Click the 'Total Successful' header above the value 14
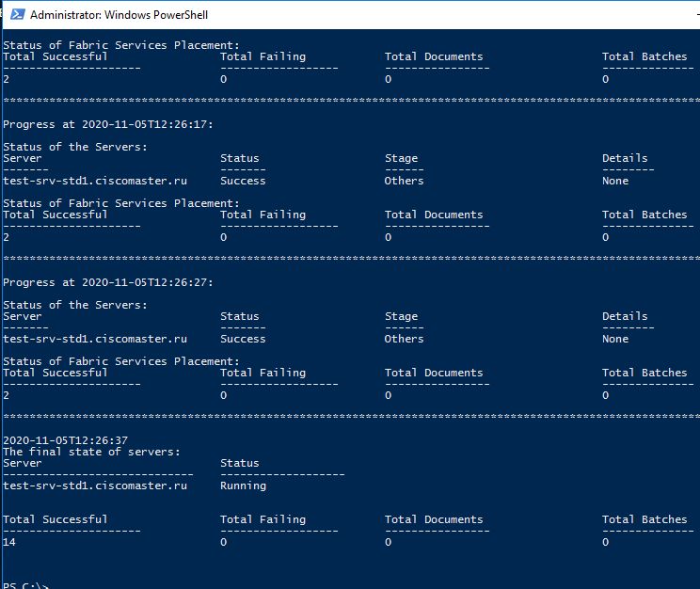700x589 pixels. 56,519
